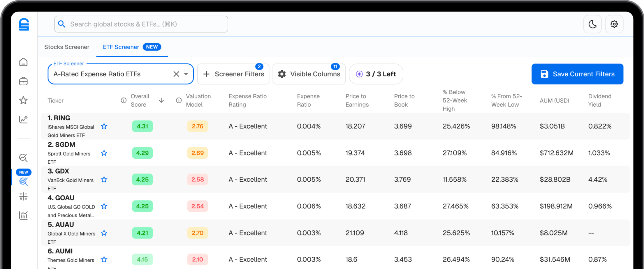The width and height of the screenshot is (644, 269).
Task: Favorite AUAU with its star icon
Action: coord(104,233)
